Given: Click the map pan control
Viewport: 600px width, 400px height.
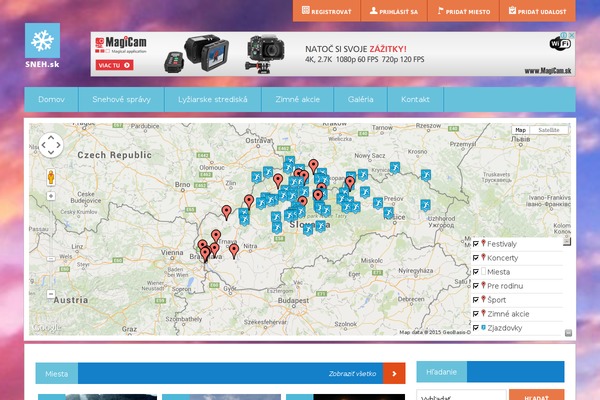Looking at the screenshot, I should click(51, 145).
